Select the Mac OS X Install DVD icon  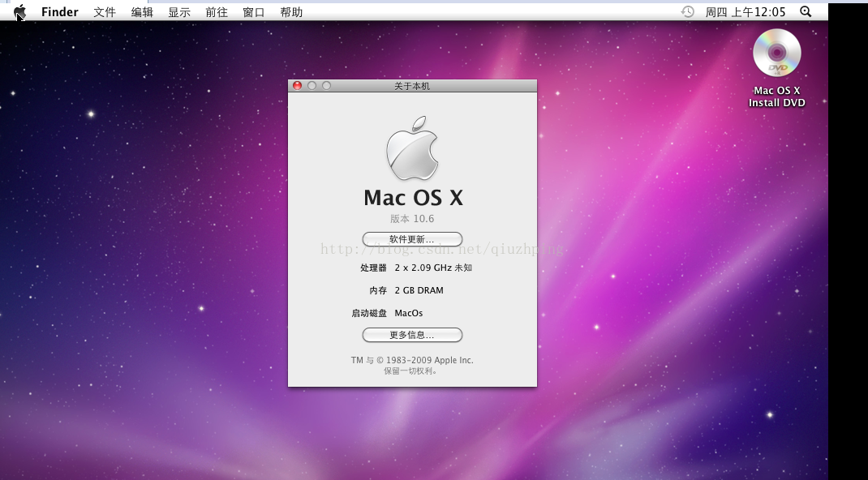click(x=776, y=54)
